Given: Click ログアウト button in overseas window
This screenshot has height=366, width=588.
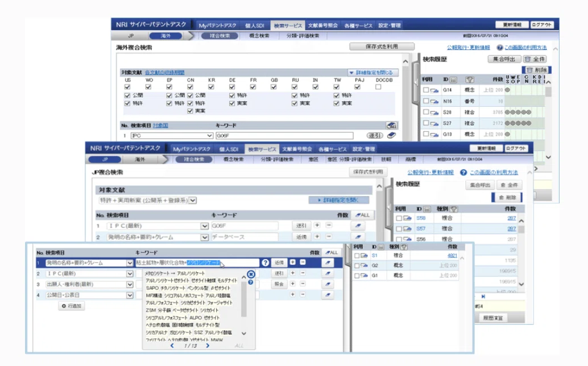Looking at the screenshot, I should [543, 25].
